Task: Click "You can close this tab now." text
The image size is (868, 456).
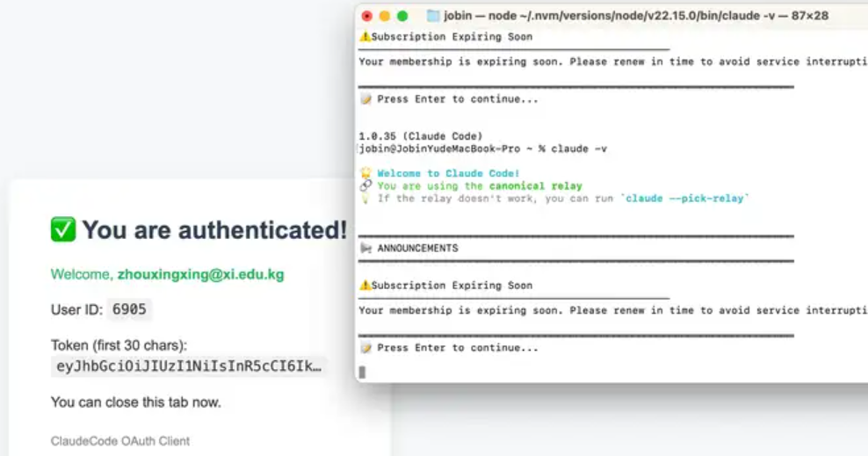Action: click(135, 402)
